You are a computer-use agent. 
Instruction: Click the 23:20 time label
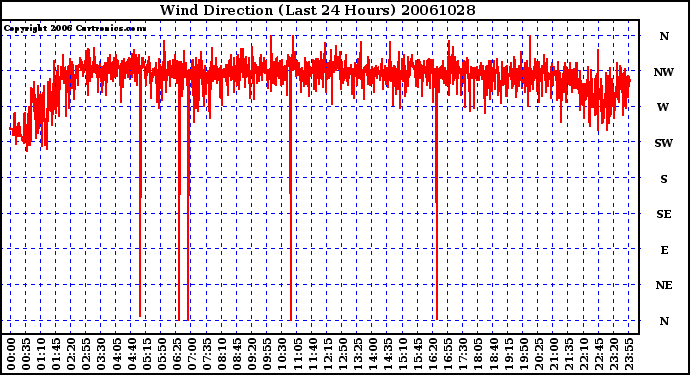pyautogui.click(x=614, y=354)
